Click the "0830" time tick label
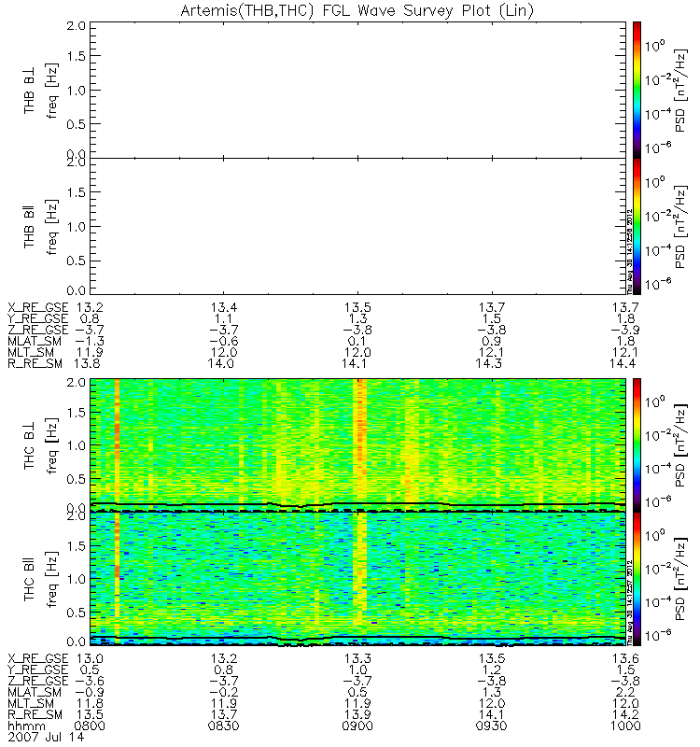 [224, 726]
